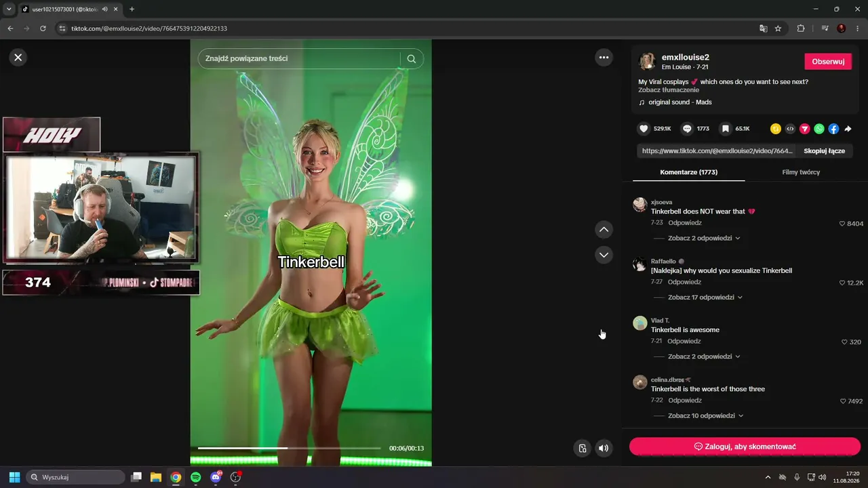Open Chrome's three-dot menu
The height and width of the screenshot is (488, 868).
coord(859,28)
